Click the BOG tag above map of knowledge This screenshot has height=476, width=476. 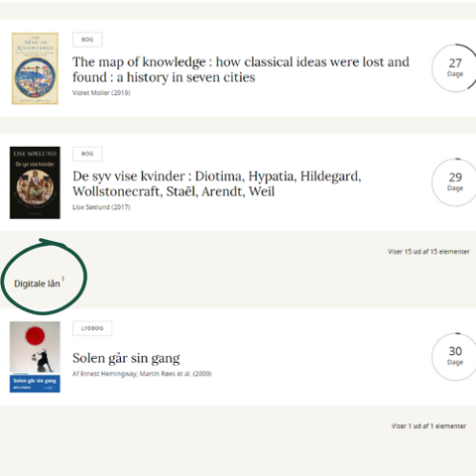[x=87, y=39]
